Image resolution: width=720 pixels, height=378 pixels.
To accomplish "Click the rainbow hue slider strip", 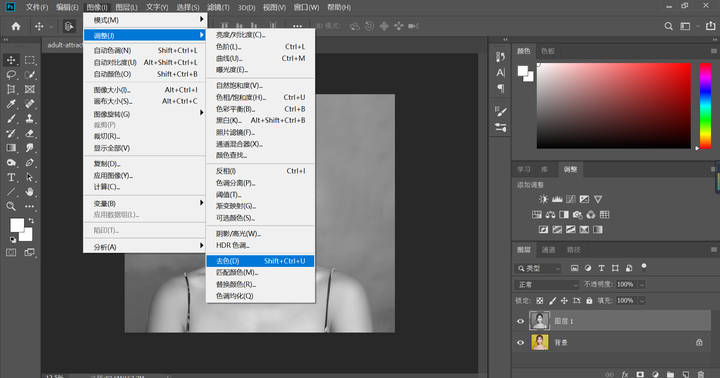I will point(705,106).
